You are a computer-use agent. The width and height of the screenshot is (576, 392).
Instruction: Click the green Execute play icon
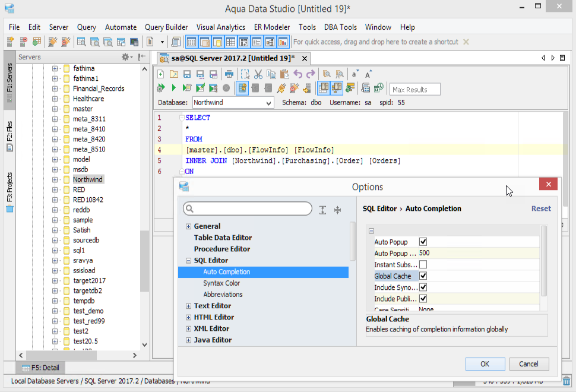(173, 88)
